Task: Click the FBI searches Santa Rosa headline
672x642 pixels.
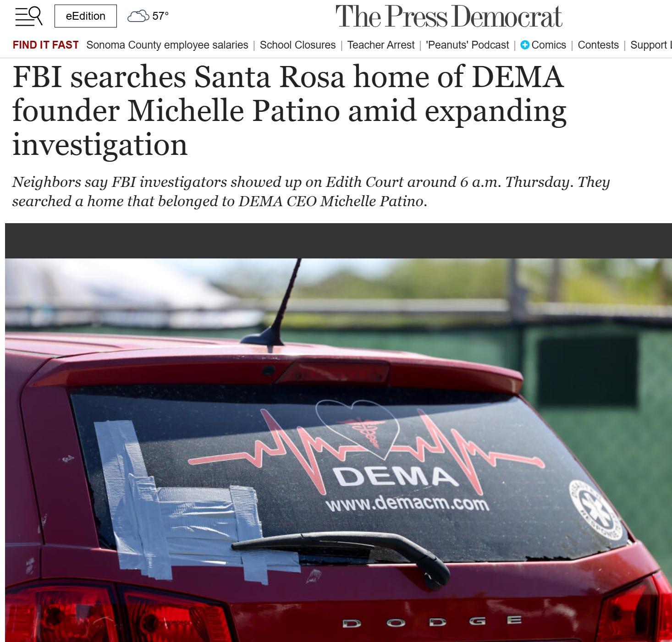Action: coord(289,110)
